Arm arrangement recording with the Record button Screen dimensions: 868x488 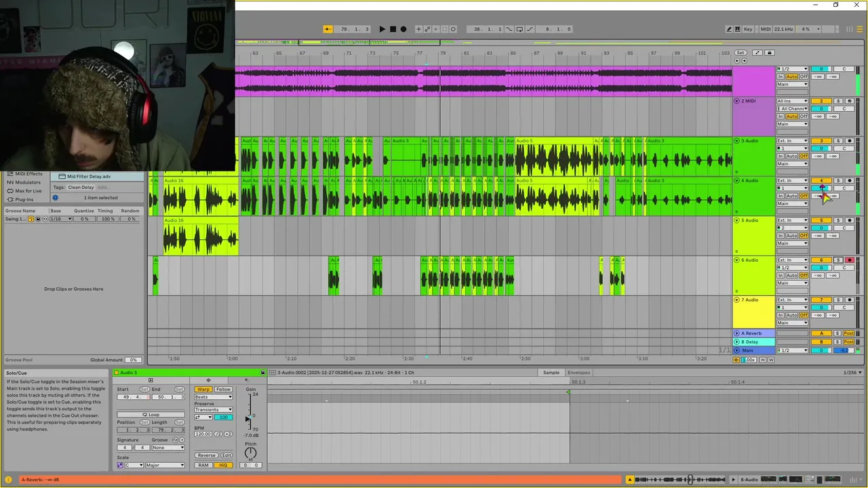pos(403,29)
